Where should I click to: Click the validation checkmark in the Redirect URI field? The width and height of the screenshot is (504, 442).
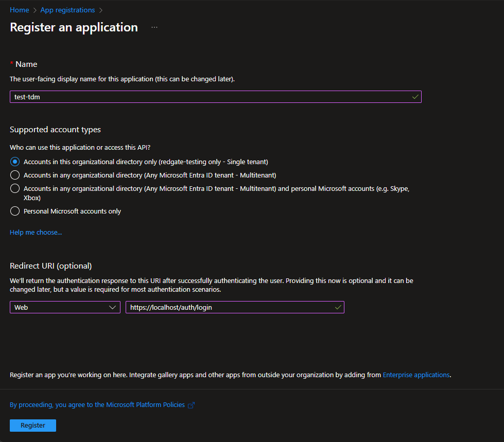coord(338,307)
